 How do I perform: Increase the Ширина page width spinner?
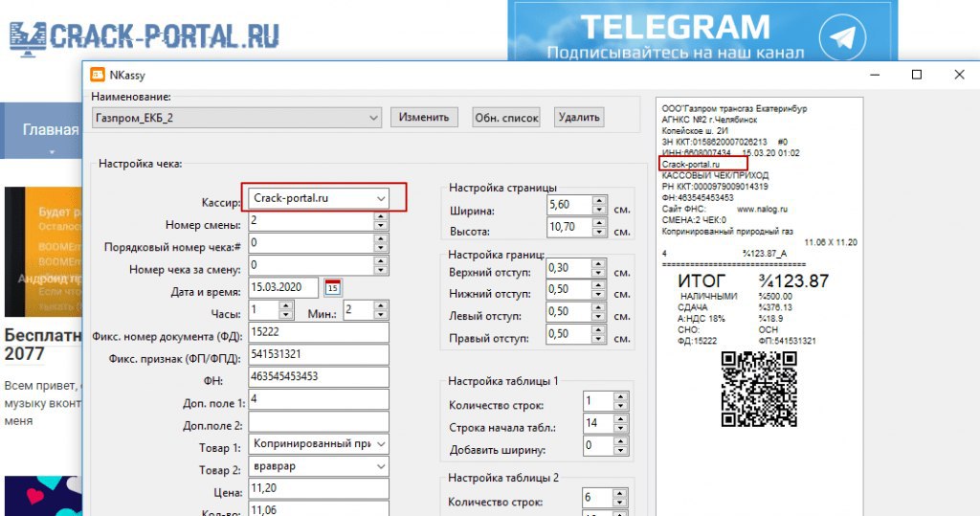(599, 202)
